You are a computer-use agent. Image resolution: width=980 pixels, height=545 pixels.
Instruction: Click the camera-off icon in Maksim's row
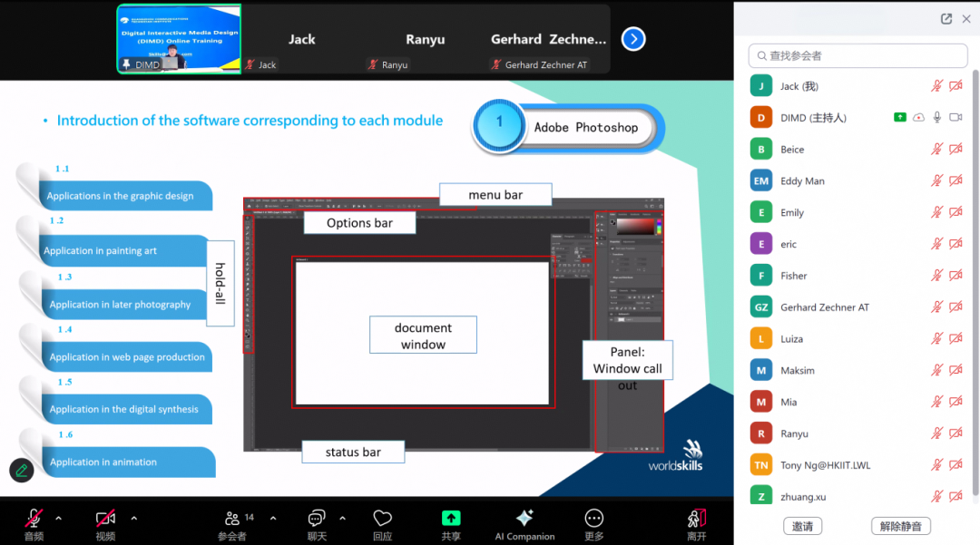tap(955, 370)
